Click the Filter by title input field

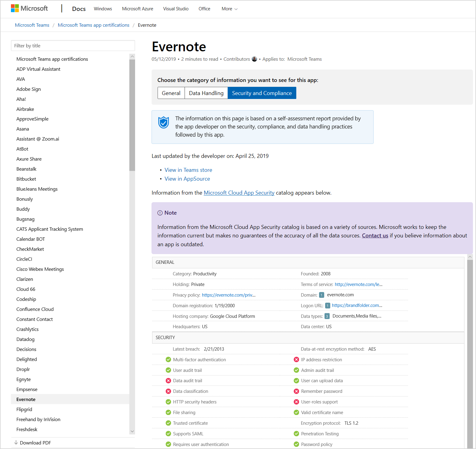click(x=73, y=46)
